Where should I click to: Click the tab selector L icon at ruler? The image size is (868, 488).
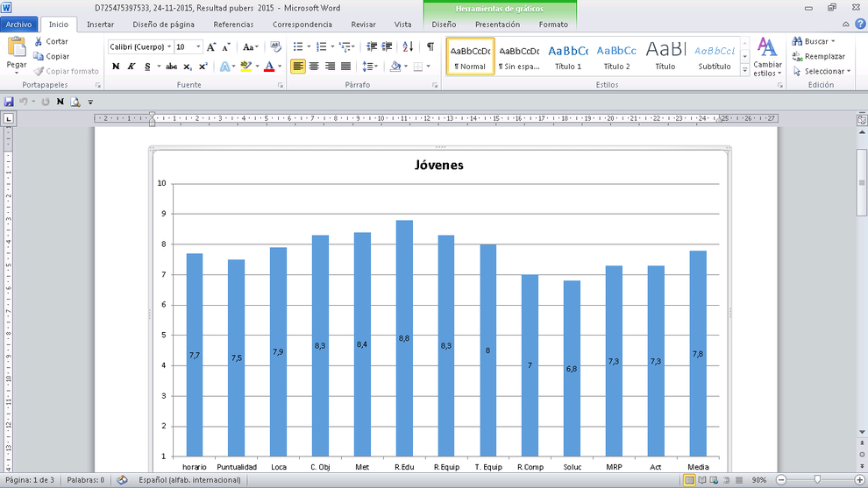(x=8, y=118)
